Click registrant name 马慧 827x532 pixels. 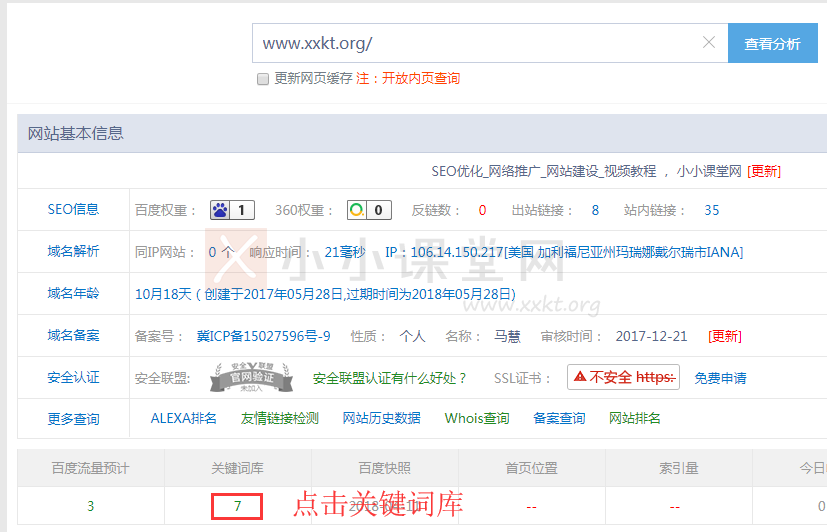pyautogui.click(x=507, y=336)
